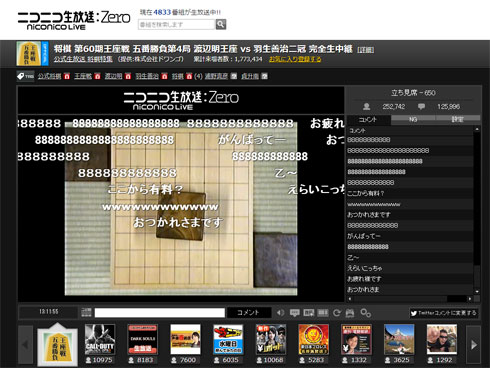
Task: Open the 新日本プロレス program thumbnail
Action: pos(314,339)
